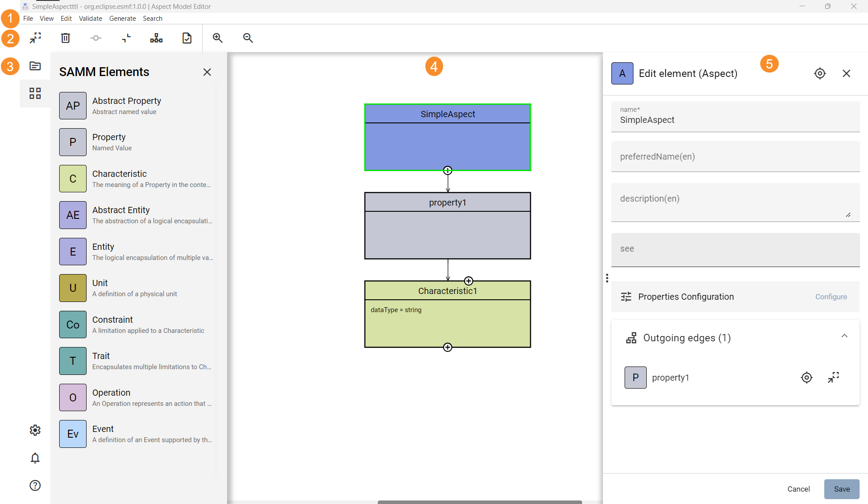The height and width of the screenshot is (504, 868).
Task: Open settings gear in sidebar
Action: point(35,430)
